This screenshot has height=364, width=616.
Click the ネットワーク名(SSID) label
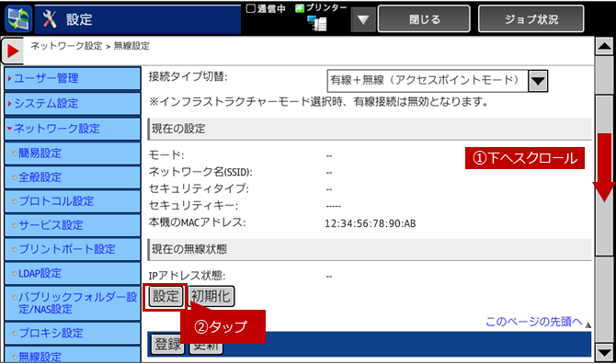coord(200,172)
